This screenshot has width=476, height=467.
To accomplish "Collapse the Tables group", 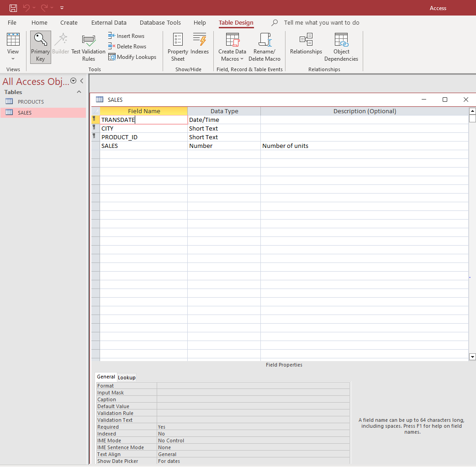I will click(x=79, y=92).
